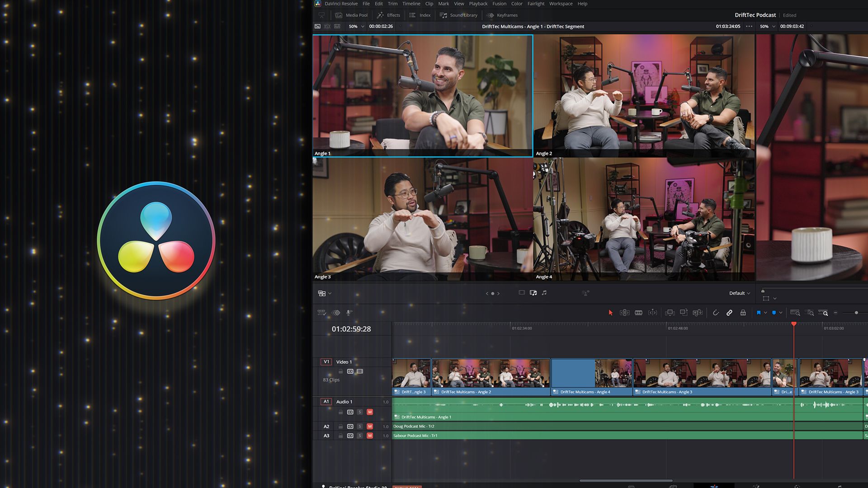
Task: Enable the snapping magnet
Action: pyautogui.click(x=717, y=312)
